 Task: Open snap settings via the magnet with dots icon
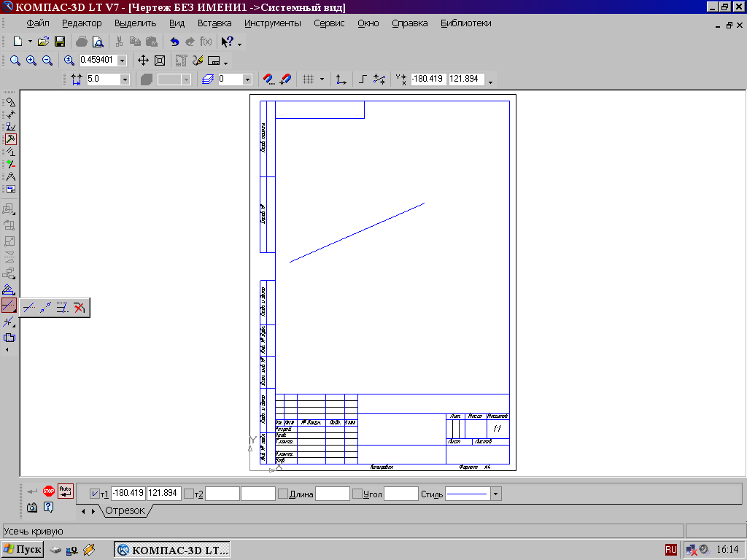tap(269, 79)
